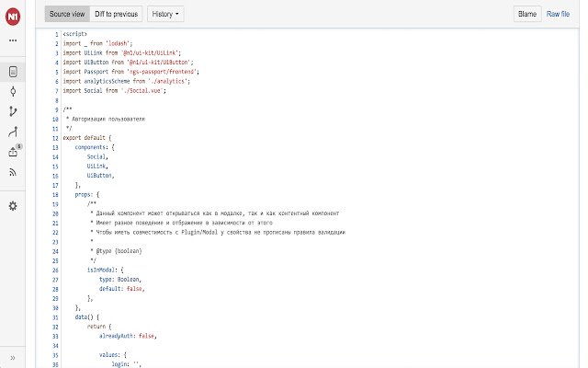Screen dimensions: 588x368
Task: Click 'UiLink,' component entry
Action: 97,166
